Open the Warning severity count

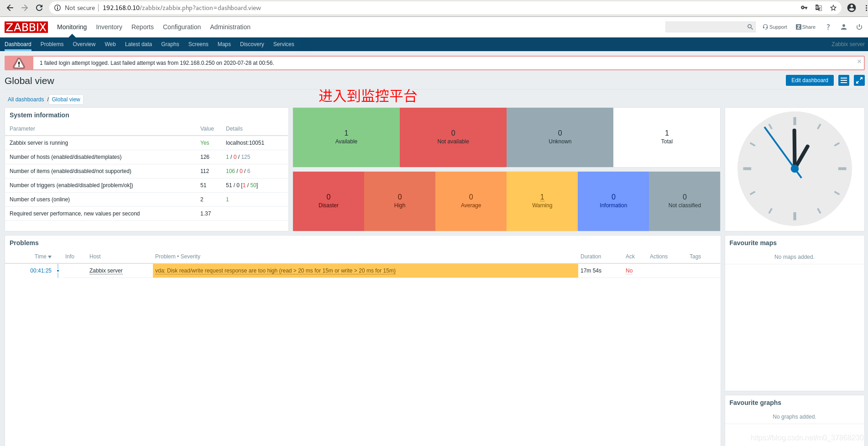point(542,197)
